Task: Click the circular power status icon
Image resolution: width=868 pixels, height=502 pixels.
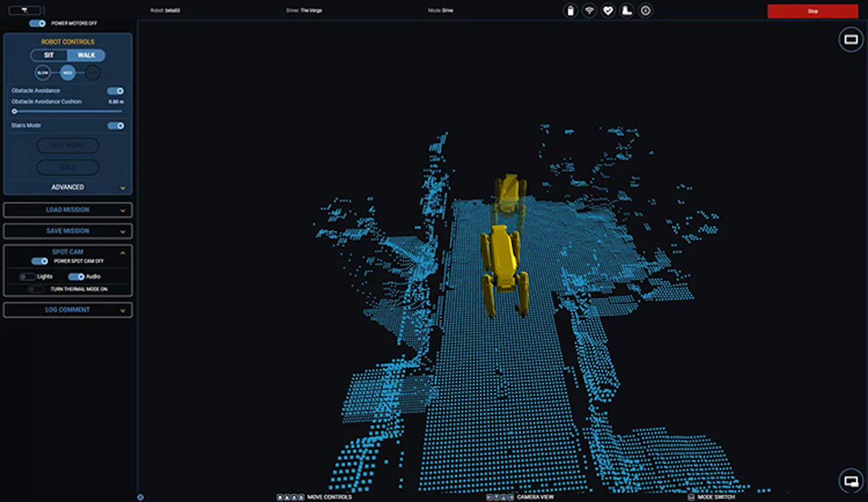Action: coord(645,11)
